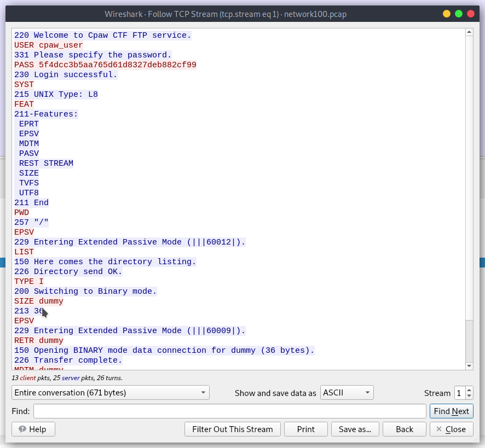Save the stream using Save as
485x448 pixels.
point(355,429)
